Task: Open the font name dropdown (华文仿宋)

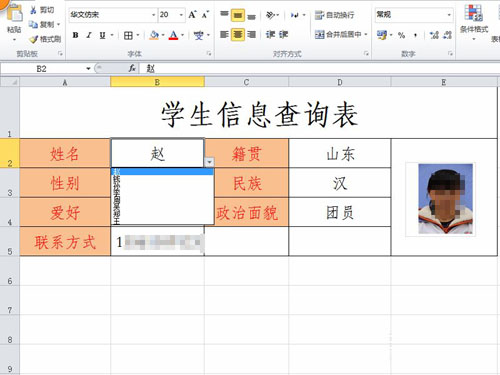Action: pos(153,15)
